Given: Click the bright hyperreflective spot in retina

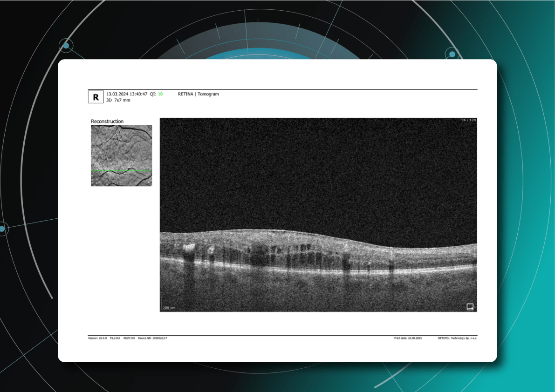Looking at the screenshot, I should coord(189,247).
